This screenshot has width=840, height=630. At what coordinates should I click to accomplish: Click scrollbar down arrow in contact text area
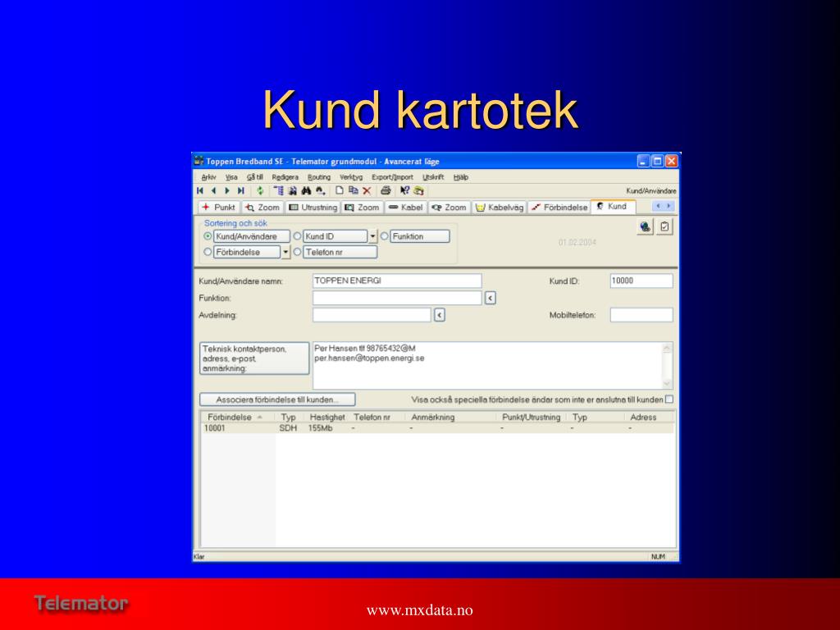pos(667,383)
